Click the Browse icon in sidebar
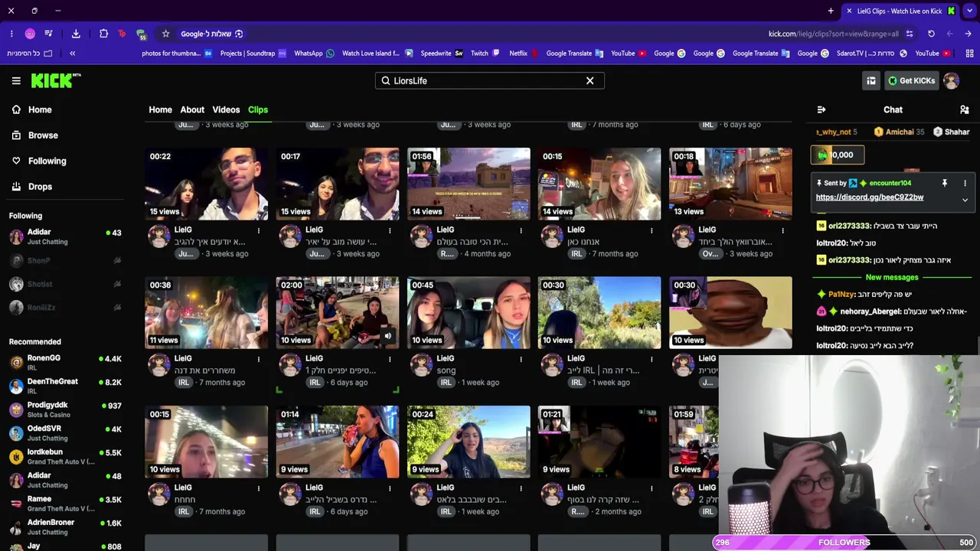This screenshot has width=980, height=551. click(x=16, y=135)
